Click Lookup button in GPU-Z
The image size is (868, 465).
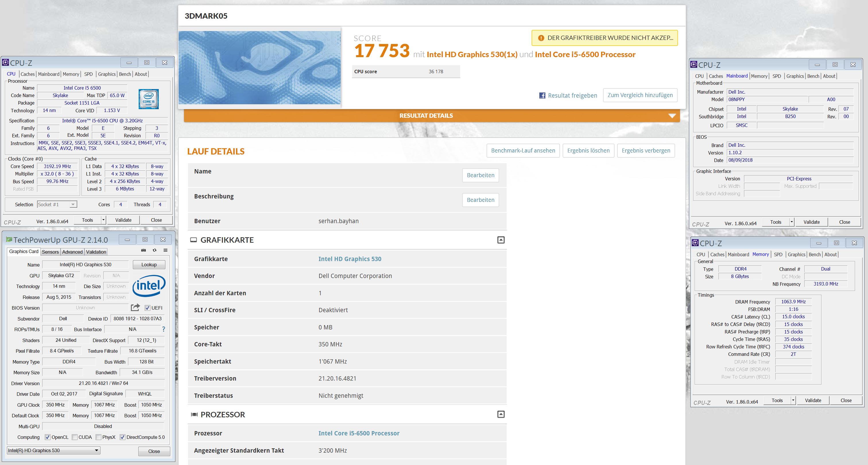point(149,265)
